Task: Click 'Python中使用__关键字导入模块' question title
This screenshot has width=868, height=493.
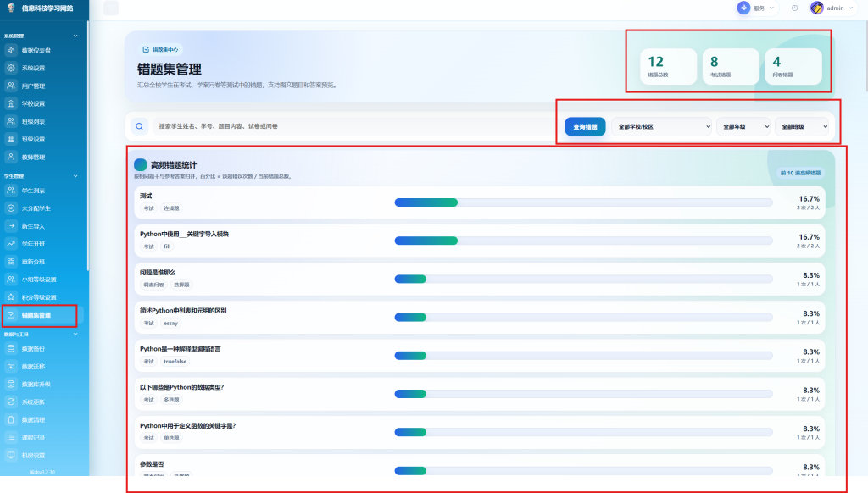Action: coord(184,234)
